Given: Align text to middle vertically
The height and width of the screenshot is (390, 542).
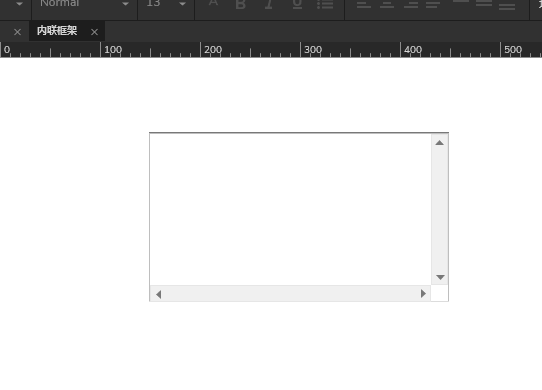Looking at the screenshot, I should pos(484,3).
